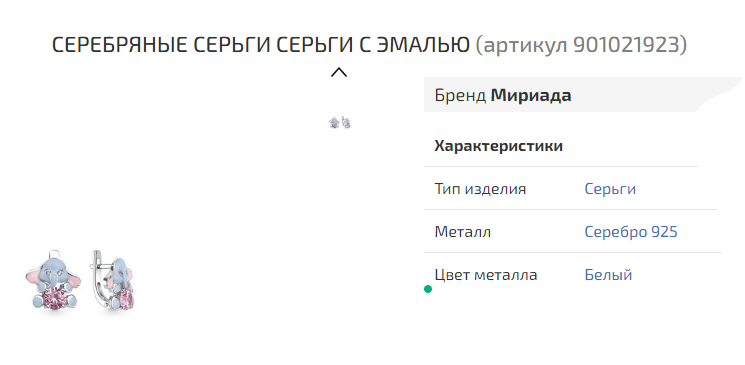
Task: Click the Металл characteristic label
Action: pos(462,232)
